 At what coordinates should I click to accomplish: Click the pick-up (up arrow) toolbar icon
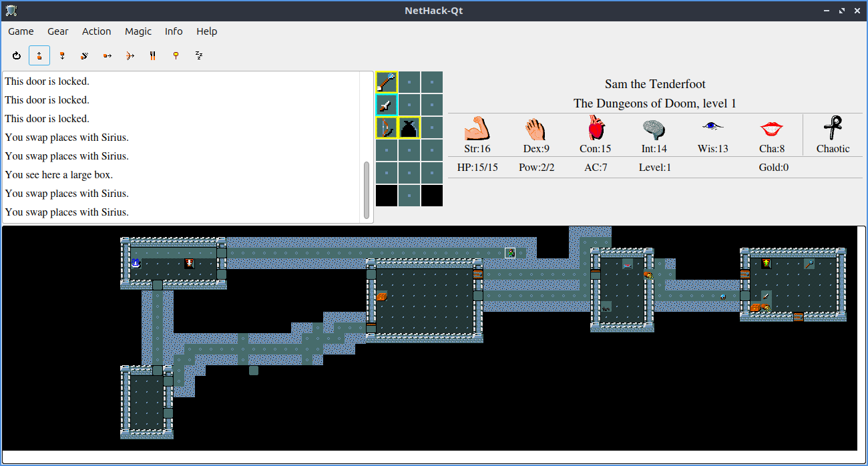tap(39, 55)
